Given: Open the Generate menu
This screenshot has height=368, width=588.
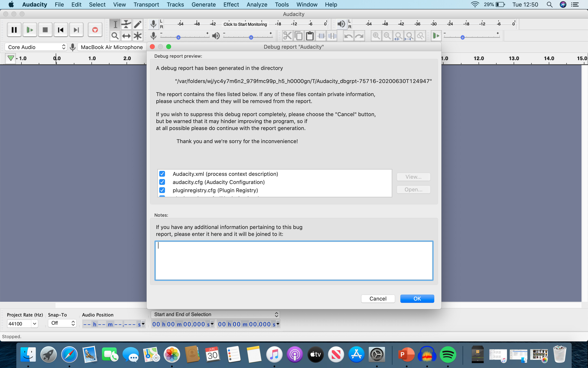Looking at the screenshot, I should coord(203,4).
